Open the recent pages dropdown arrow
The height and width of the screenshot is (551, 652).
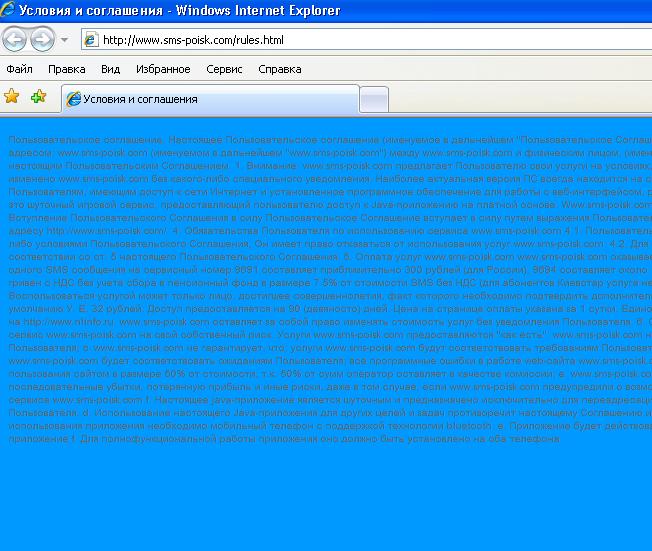pyautogui.click(x=64, y=40)
